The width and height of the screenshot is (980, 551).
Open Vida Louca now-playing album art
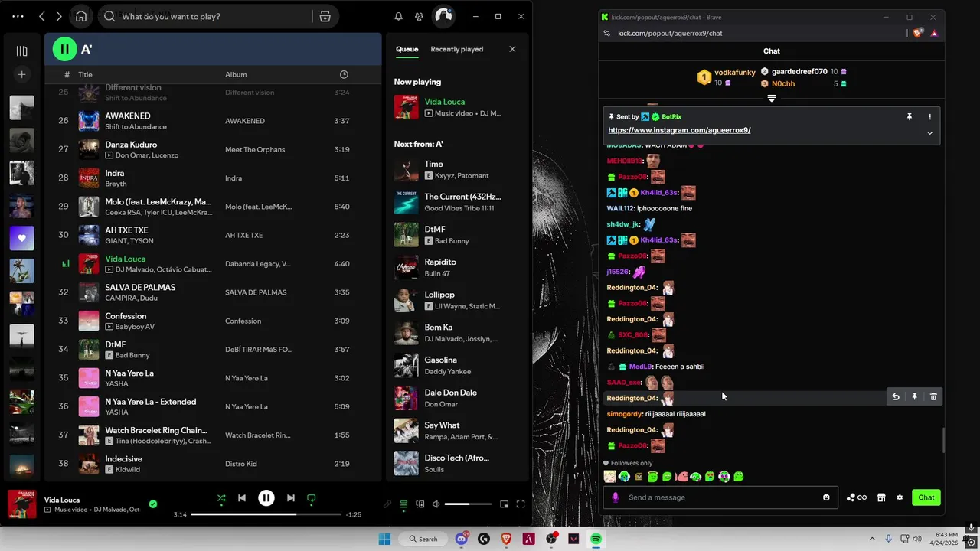[22, 504]
